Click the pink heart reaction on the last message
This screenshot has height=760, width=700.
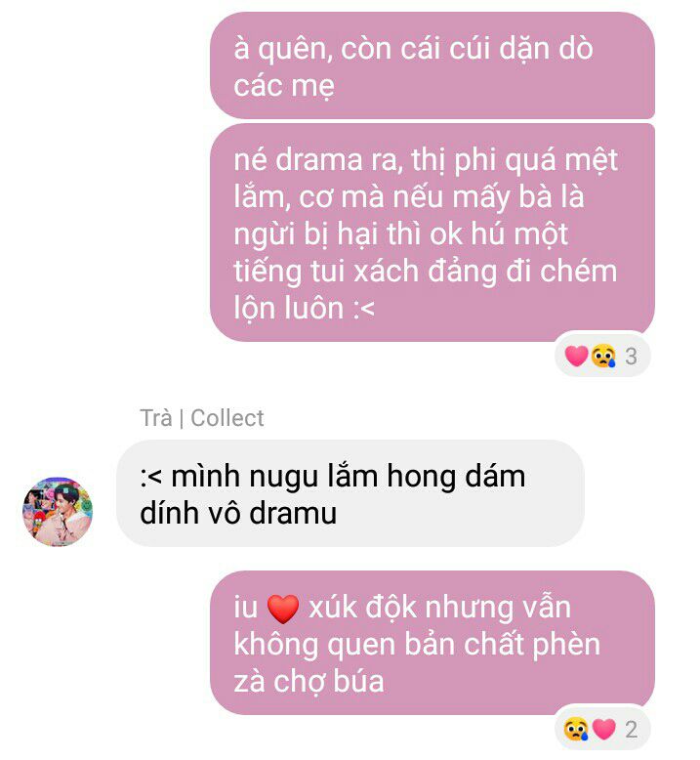[x=603, y=729]
